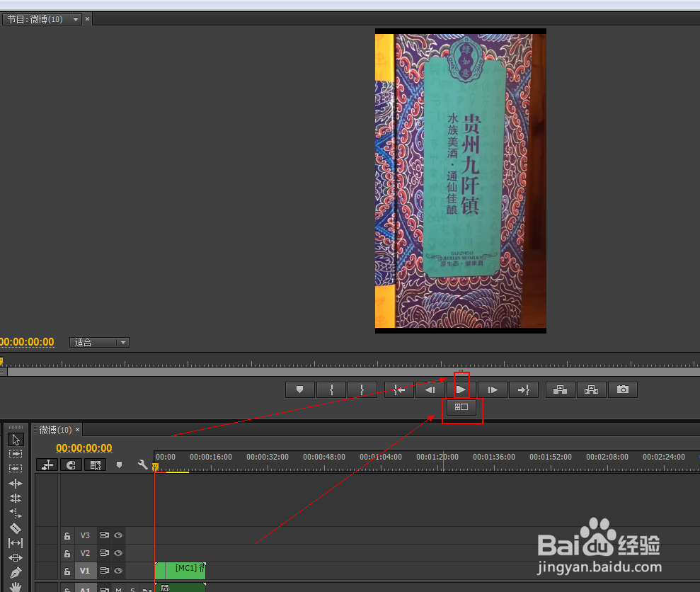Toggle sync lock on V2 track
Viewport: 700px width, 592px height.
[x=105, y=553]
